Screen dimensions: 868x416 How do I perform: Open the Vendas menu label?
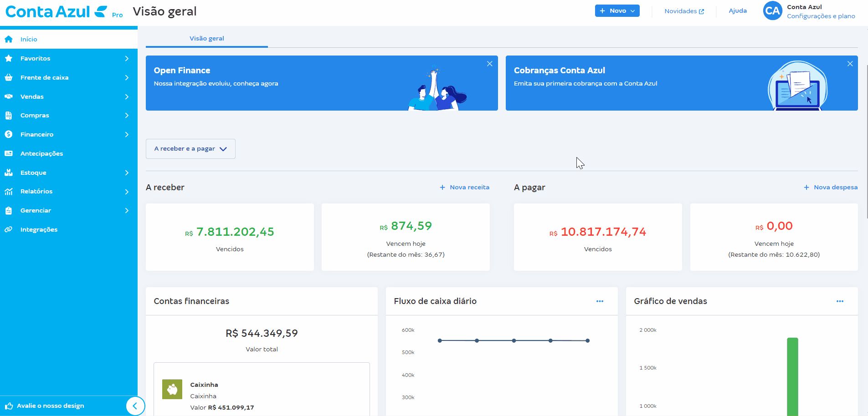coord(32,96)
